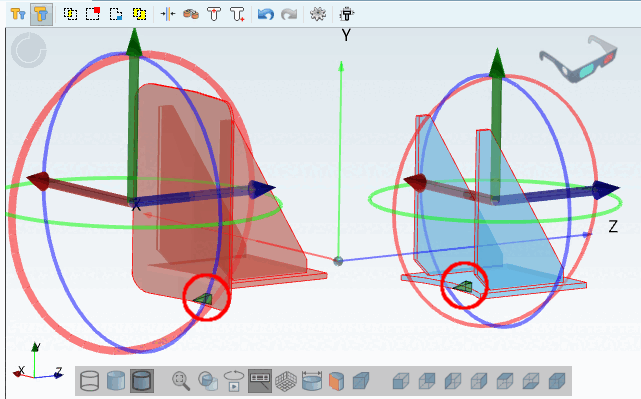Select the first standard view cube
This screenshot has height=399, width=641.
tap(401, 381)
